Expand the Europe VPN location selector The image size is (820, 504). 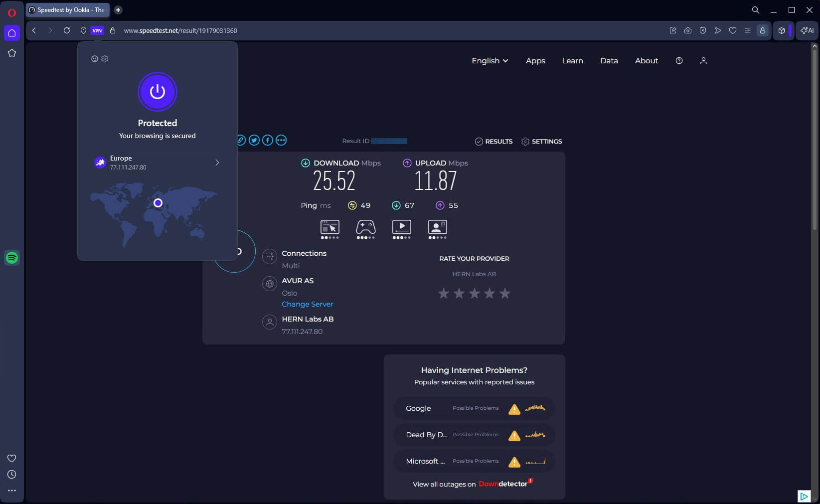158,163
